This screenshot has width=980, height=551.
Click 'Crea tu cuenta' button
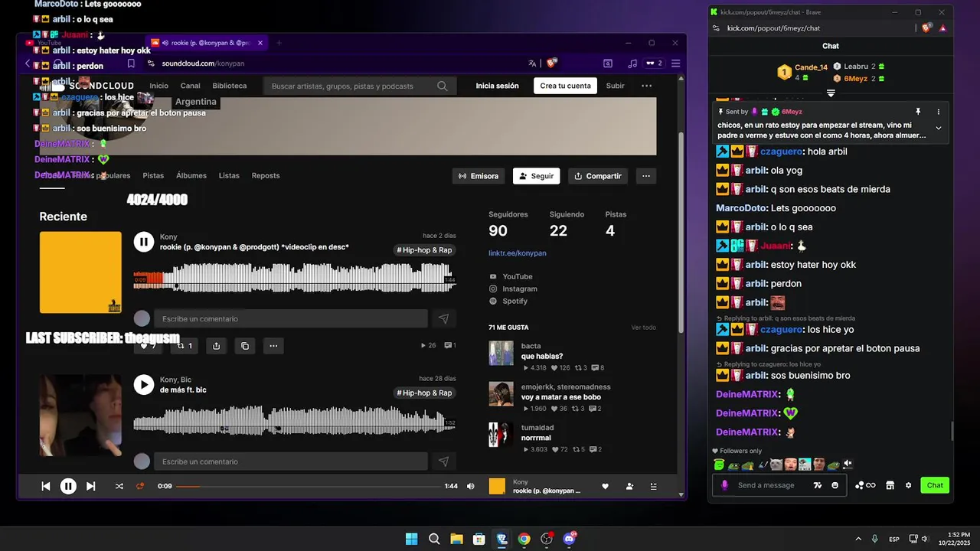click(x=565, y=86)
